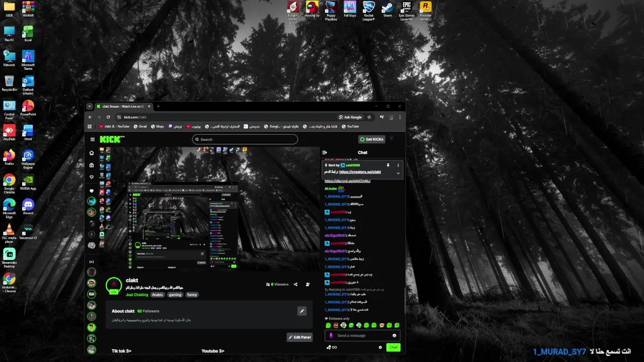Click the clakt live avatar
This screenshot has height=362, width=644.
pyautogui.click(x=114, y=285)
